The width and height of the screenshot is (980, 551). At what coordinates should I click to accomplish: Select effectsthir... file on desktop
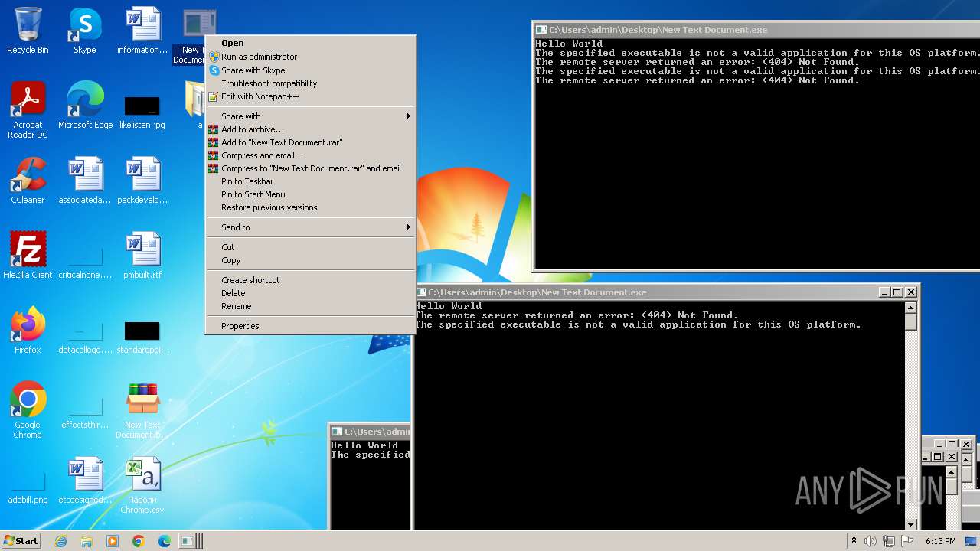pos(85,414)
